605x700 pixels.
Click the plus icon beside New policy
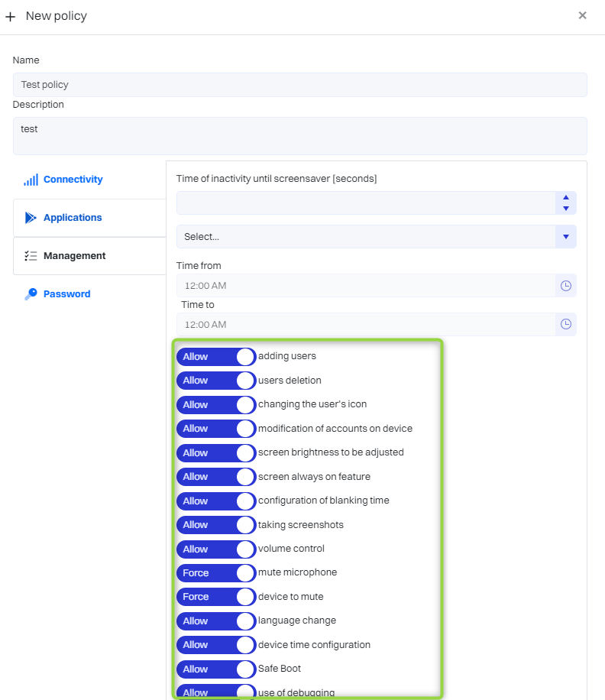point(10,16)
